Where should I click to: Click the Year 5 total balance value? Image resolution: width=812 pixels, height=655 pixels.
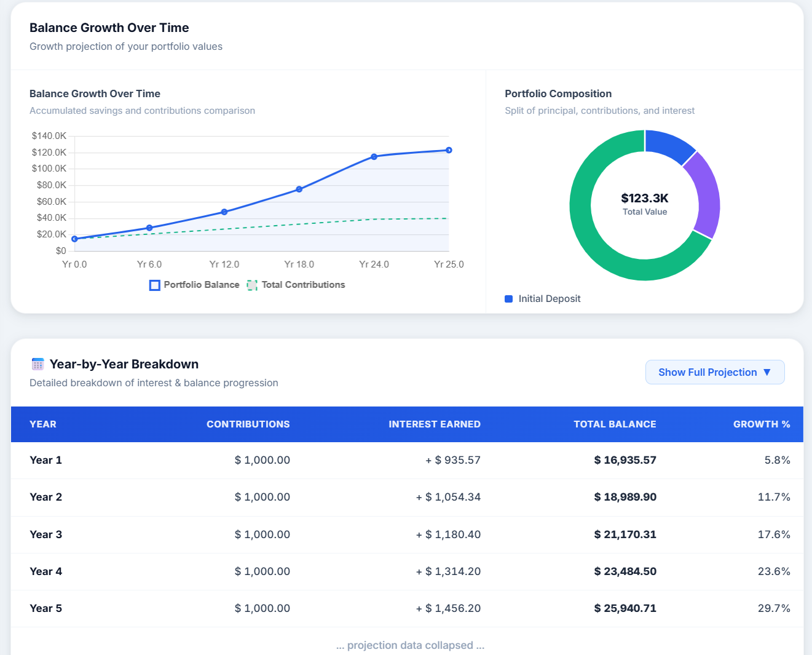click(x=625, y=608)
